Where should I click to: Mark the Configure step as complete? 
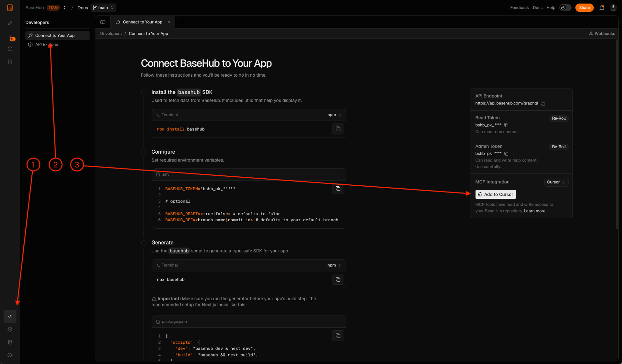(x=144, y=152)
